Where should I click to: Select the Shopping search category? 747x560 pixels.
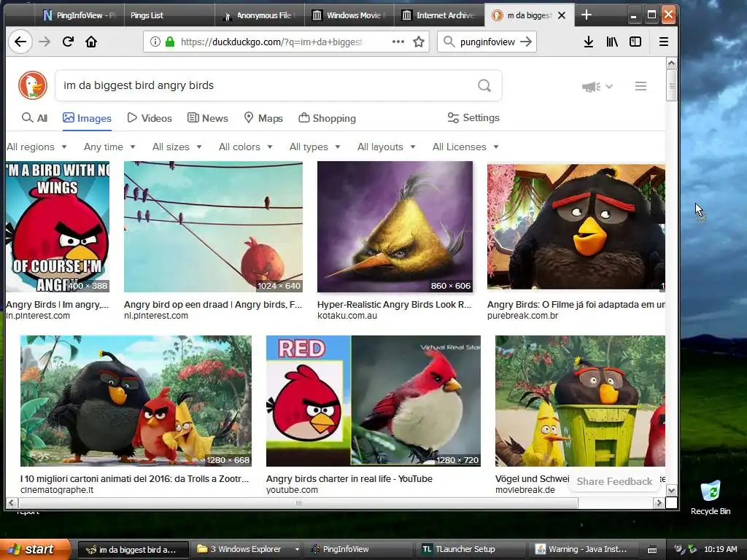(x=328, y=118)
